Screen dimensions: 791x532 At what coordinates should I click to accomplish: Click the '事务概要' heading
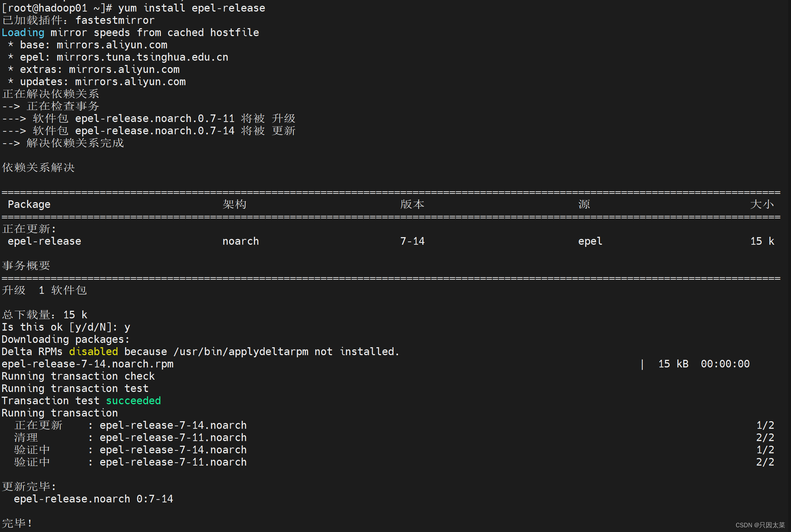(x=26, y=266)
